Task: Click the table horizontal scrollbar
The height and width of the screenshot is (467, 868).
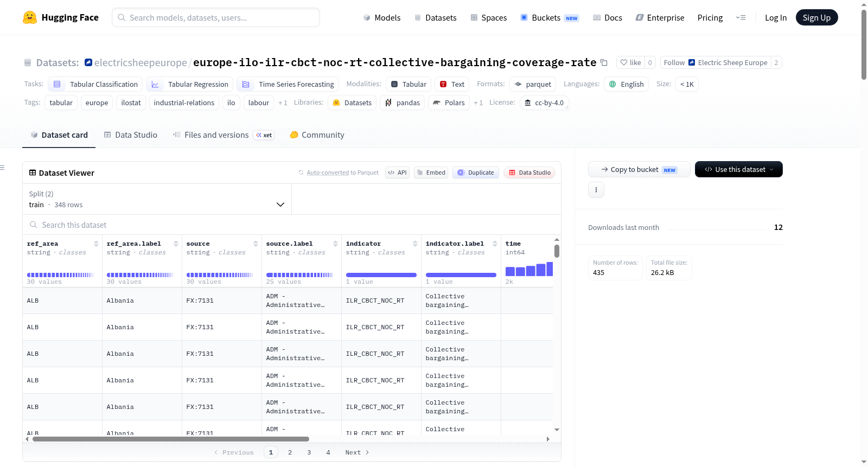Action: tap(171, 439)
